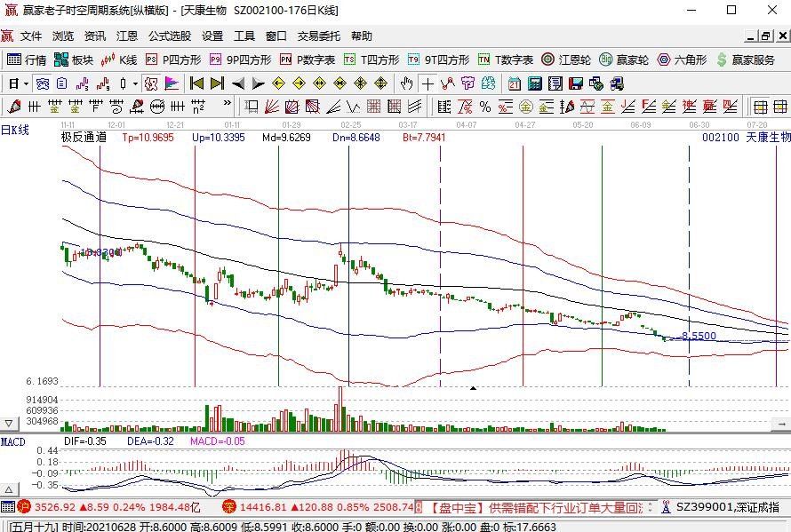Click the △ triangle left of the MACD panel
Screen dimensions: 791x532
(9, 489)
